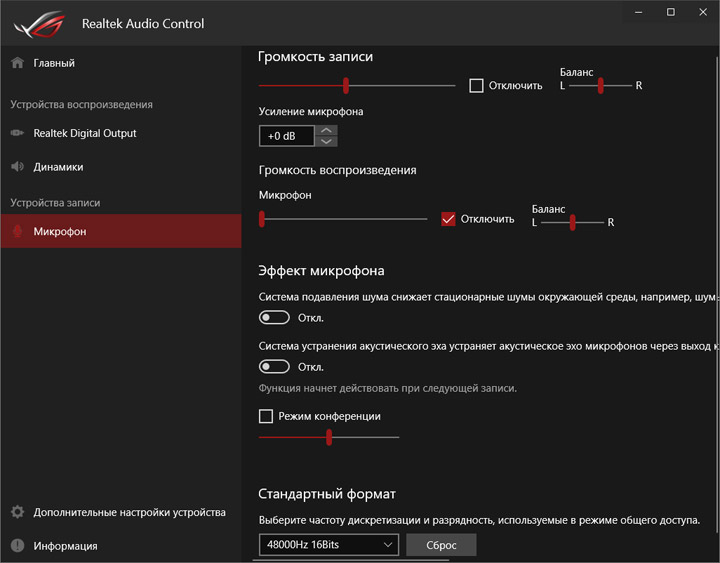Click the Динамики speaker icon

[17, 167]
